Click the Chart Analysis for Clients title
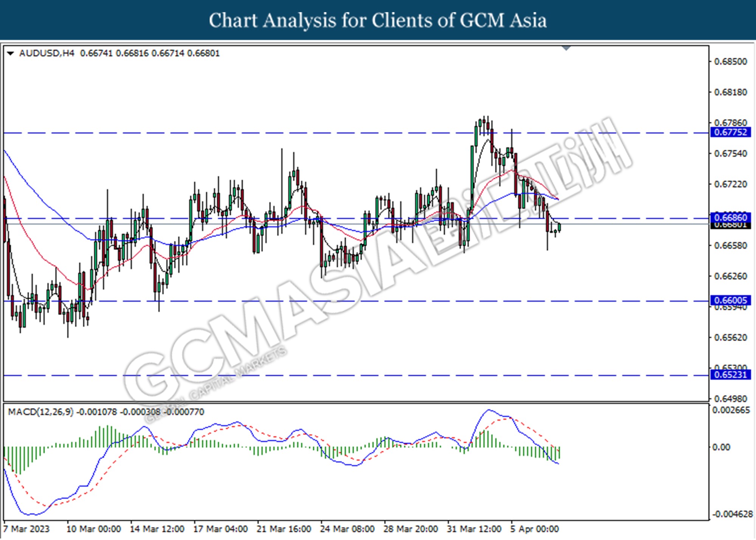This screenshot has height=540, width=756. [x=378, y=20]
